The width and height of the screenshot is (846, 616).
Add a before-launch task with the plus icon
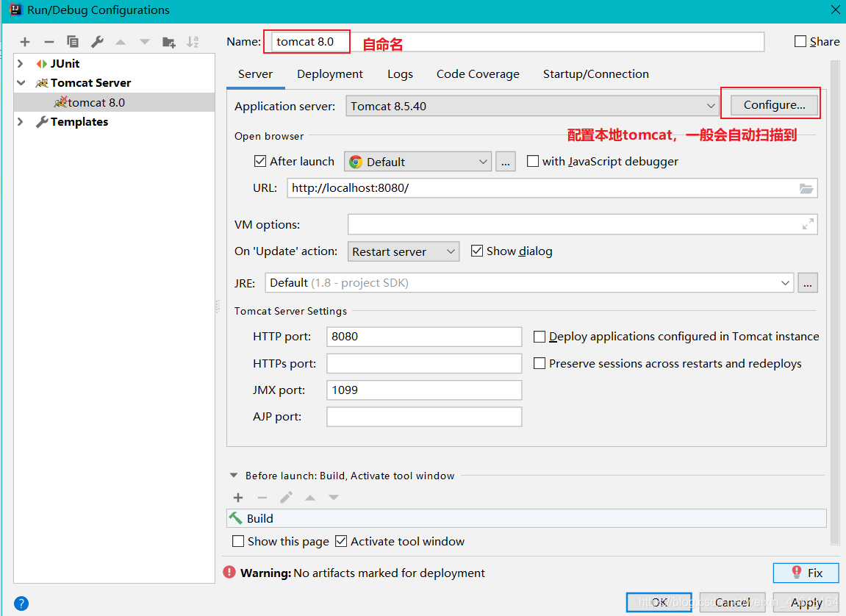click(x=238, y=498)
